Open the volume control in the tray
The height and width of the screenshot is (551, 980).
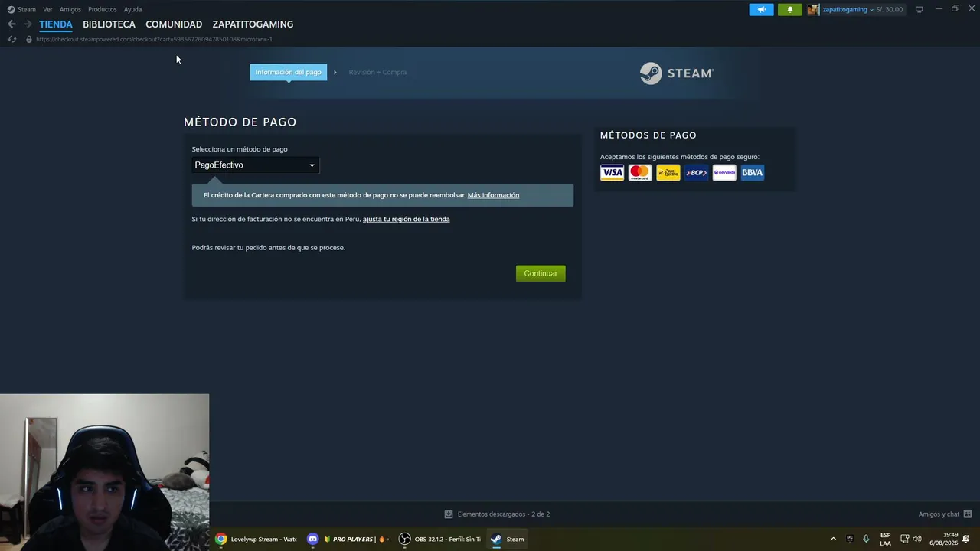coord(917,539)
